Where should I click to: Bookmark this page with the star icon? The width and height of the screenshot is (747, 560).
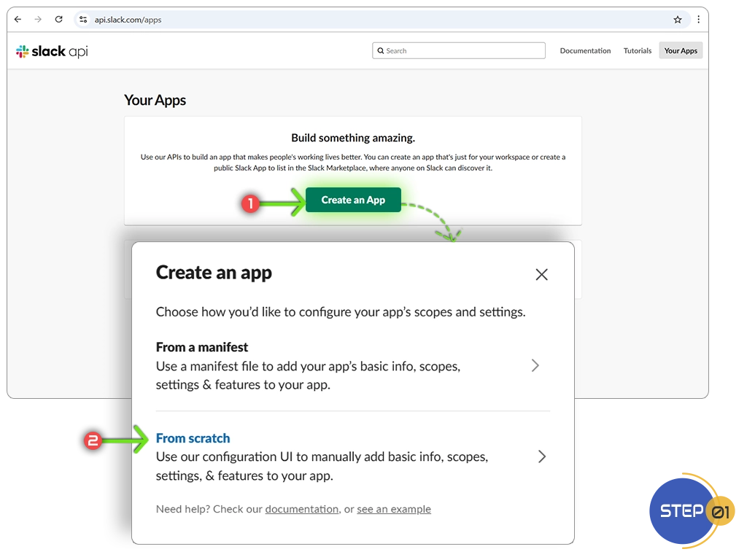678,20
